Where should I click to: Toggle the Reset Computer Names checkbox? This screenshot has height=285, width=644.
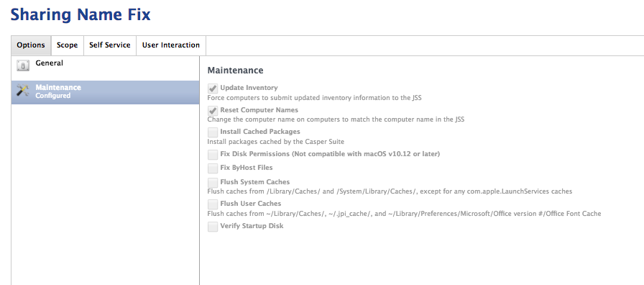213,110
